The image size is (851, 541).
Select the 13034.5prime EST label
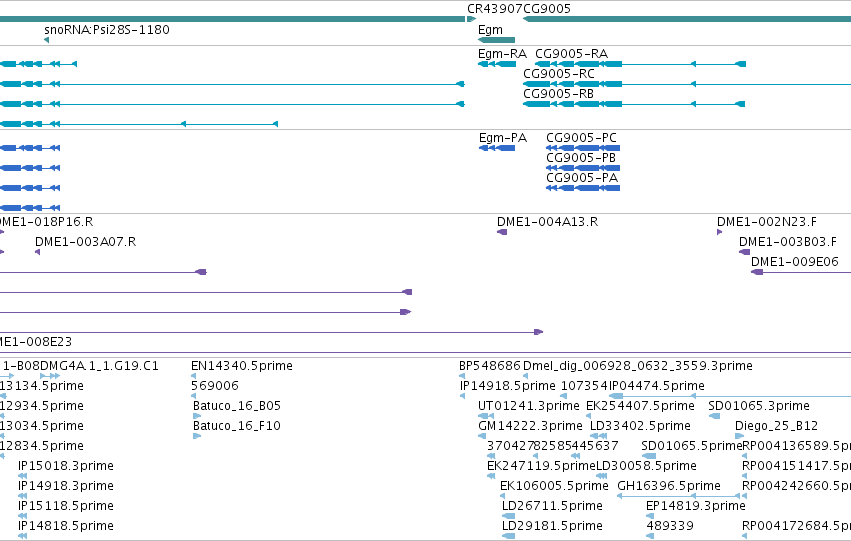42,427
